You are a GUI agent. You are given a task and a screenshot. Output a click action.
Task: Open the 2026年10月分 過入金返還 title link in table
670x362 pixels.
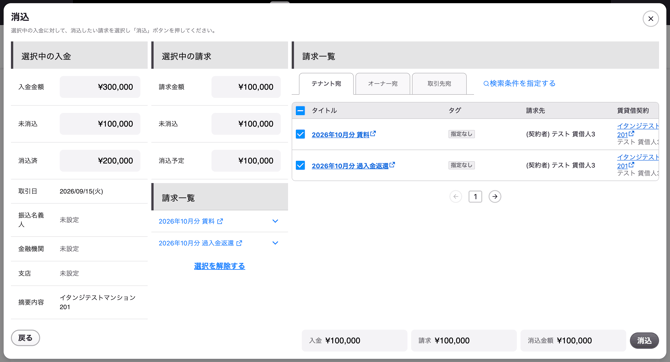350,166
